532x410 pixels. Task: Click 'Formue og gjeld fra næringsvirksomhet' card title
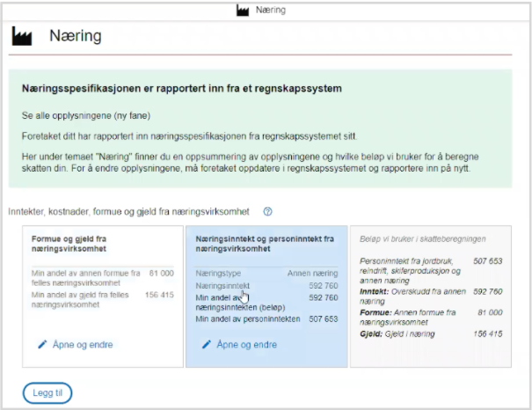[69, 244]
